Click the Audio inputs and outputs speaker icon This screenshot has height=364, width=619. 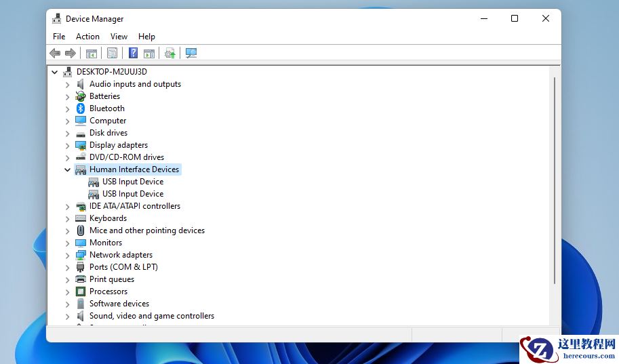81,84
